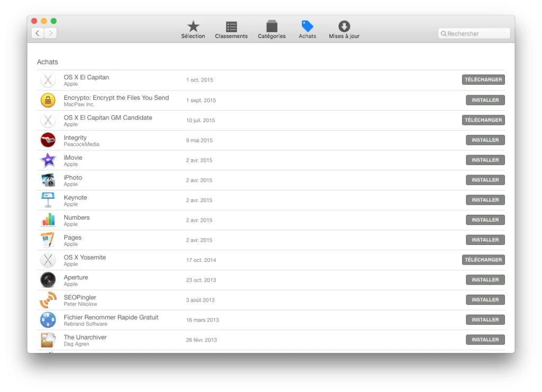Image resolution: width=542 pixels, height=392 pixels.
Task: Click the 'Achats' section heading
Action: tap(47, 62)
